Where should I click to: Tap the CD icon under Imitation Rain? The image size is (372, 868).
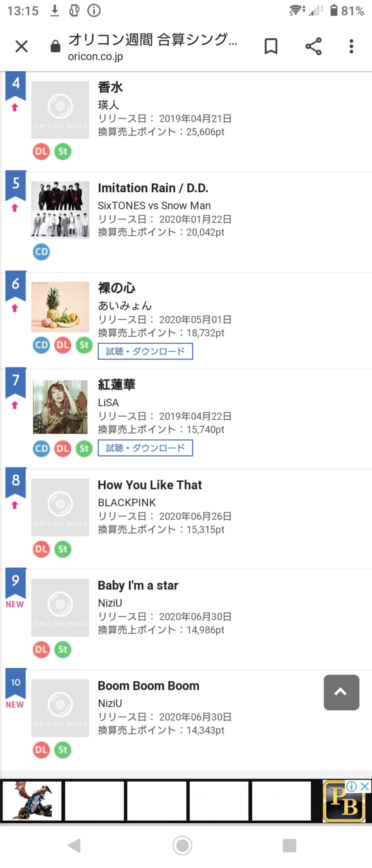point(42,252)
